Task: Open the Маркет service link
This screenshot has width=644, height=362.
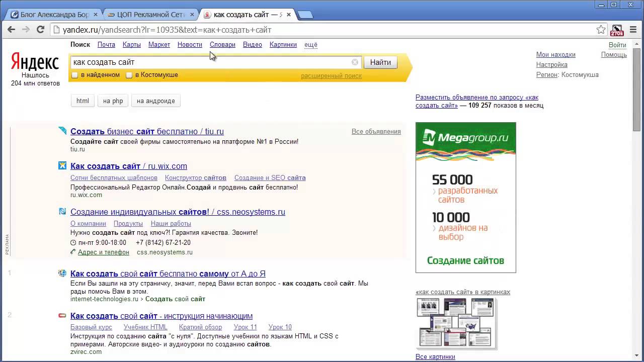Action: tap(159, 45)
